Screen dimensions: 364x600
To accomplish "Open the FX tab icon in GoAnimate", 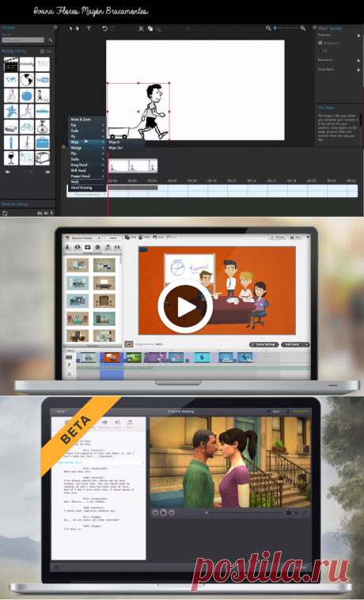I will coord(117,247).
